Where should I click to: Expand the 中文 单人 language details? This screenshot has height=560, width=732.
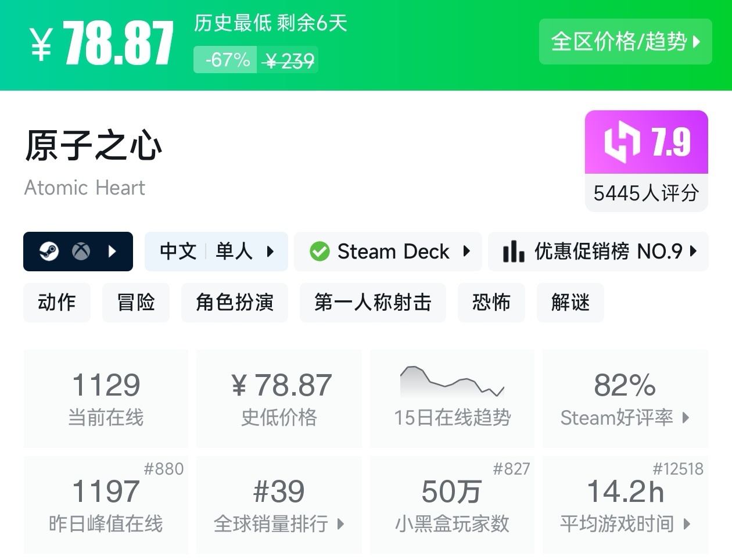point(216,252)
